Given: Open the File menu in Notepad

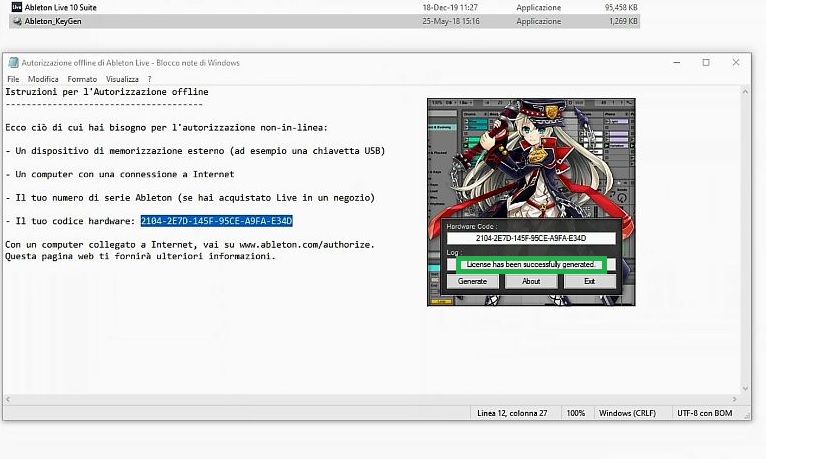Looking at the screenshot, I should click(13, 79).
